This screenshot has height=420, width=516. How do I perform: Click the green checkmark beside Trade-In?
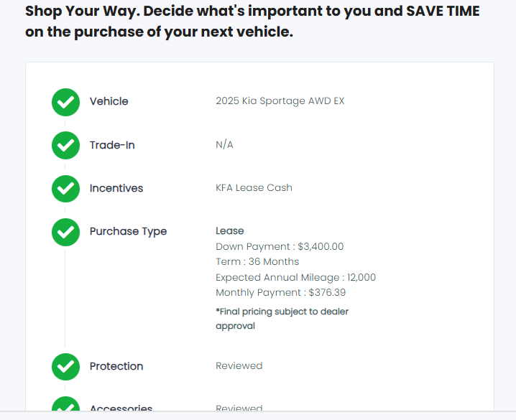click(65, 146)
